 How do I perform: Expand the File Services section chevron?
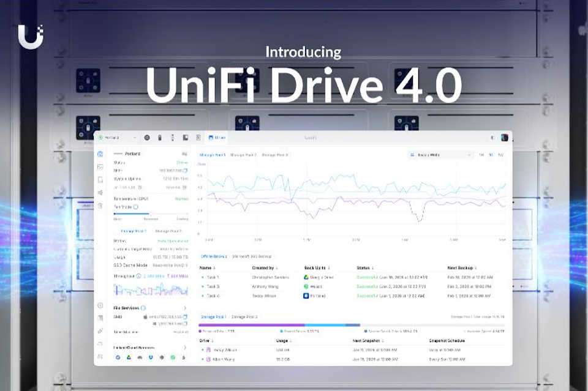pyautogui.click(x=185, y=308)
